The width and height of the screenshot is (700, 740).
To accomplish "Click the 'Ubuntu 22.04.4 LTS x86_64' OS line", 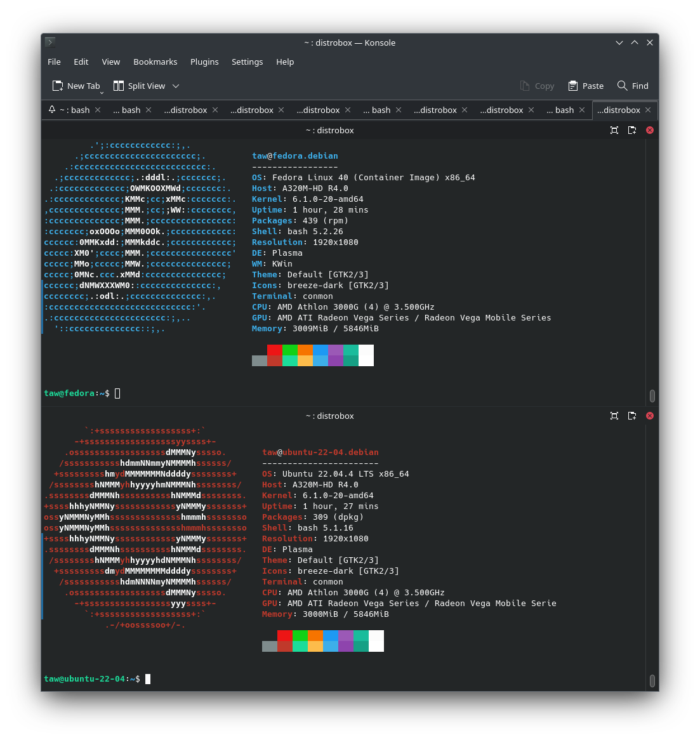I will (336, 474).
